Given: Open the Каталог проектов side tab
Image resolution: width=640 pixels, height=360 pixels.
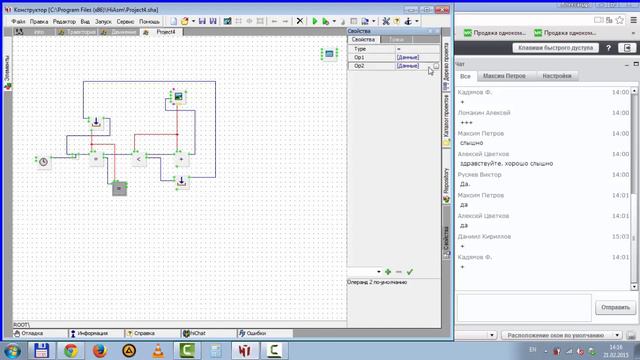Looking at the screenshot, I should (446, 120).
